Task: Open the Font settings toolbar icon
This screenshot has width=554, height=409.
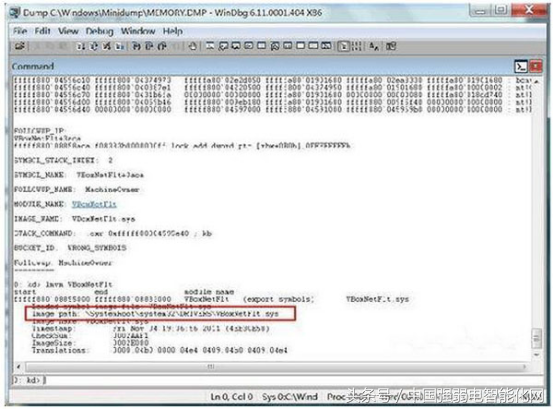Action: [x=373, y=46]
